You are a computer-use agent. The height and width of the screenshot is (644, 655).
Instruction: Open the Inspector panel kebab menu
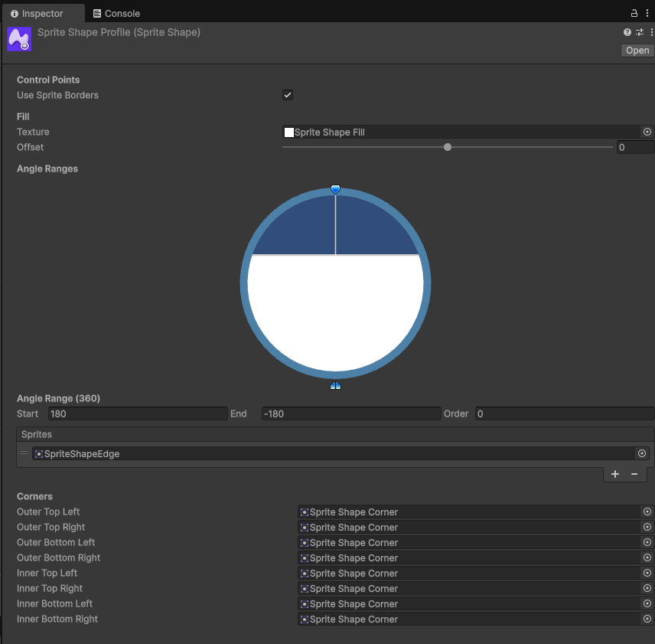[647, 13]
